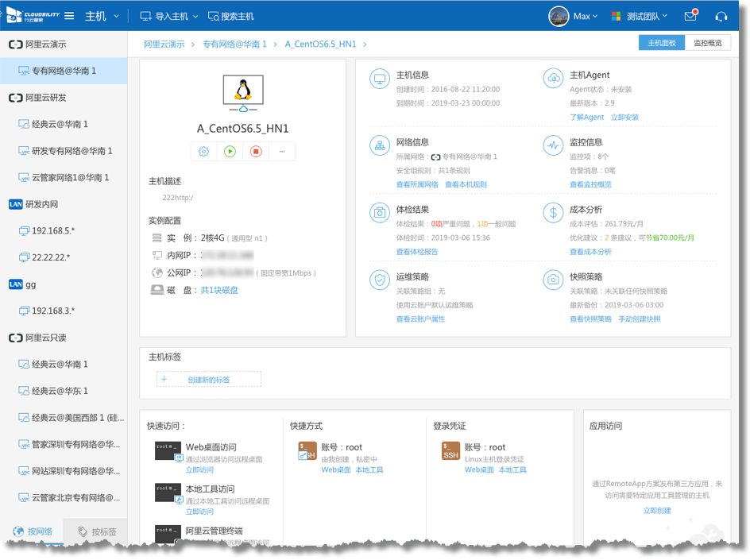Select the 研发内网 LAN group
This screenshot has height=560, width=750.
coord(64,204)
